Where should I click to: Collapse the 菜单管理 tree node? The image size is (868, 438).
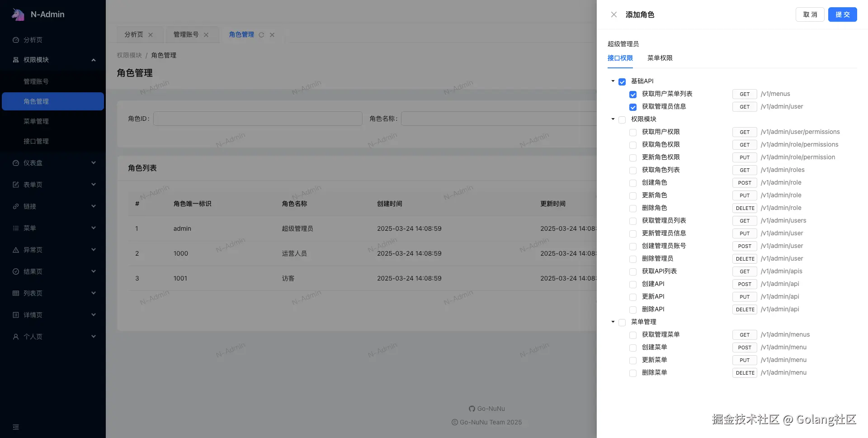point(613,322)
